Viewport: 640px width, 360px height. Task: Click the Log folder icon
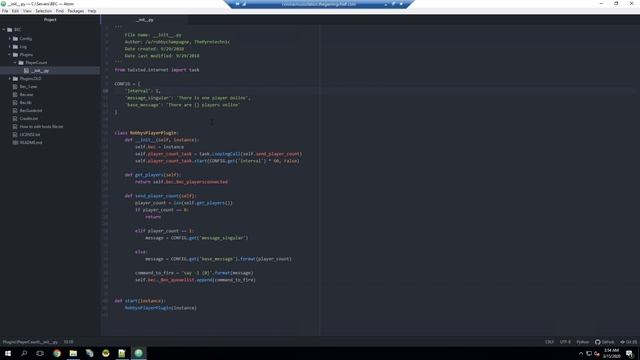coord(16,47)
